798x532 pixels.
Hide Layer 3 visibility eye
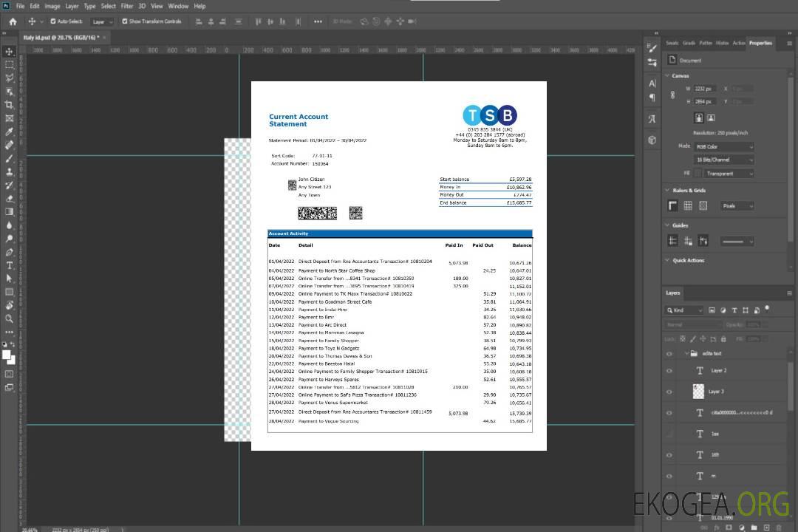(x=669, y=392)
